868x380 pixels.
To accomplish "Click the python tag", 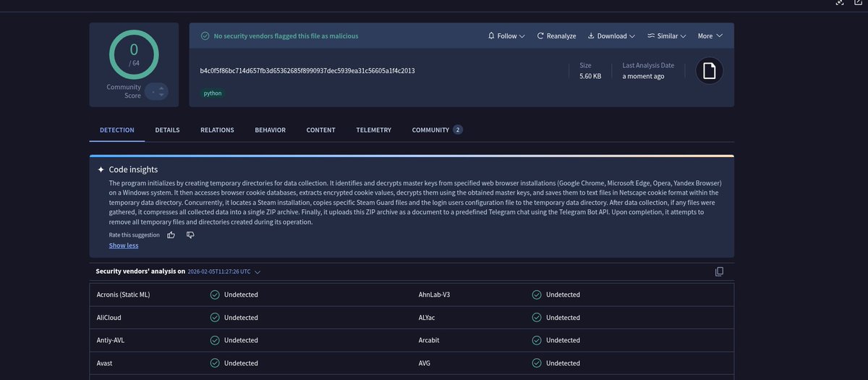I will (x=213, y=93).
